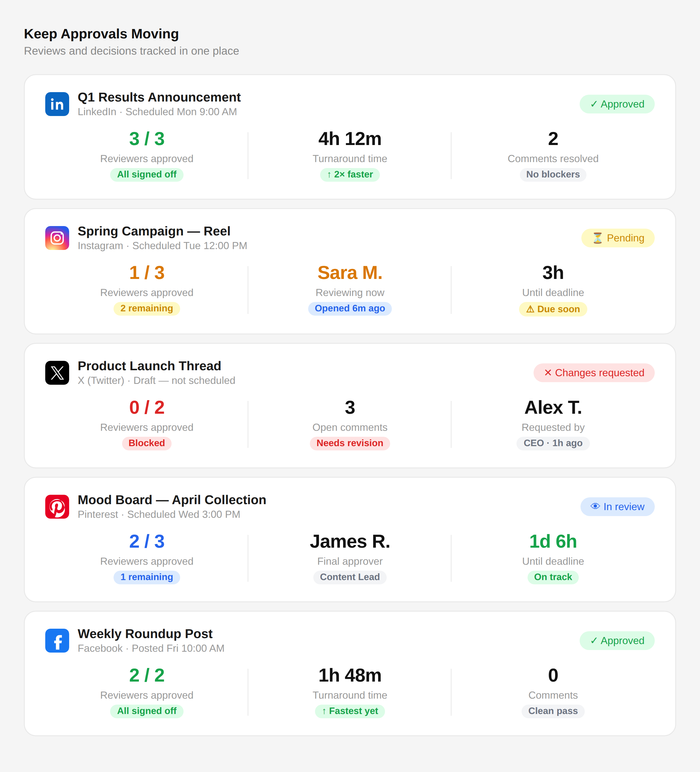This screenshot has height=772, width=700.
Task: Select the Needs revision tag
Action: (349, 443)
